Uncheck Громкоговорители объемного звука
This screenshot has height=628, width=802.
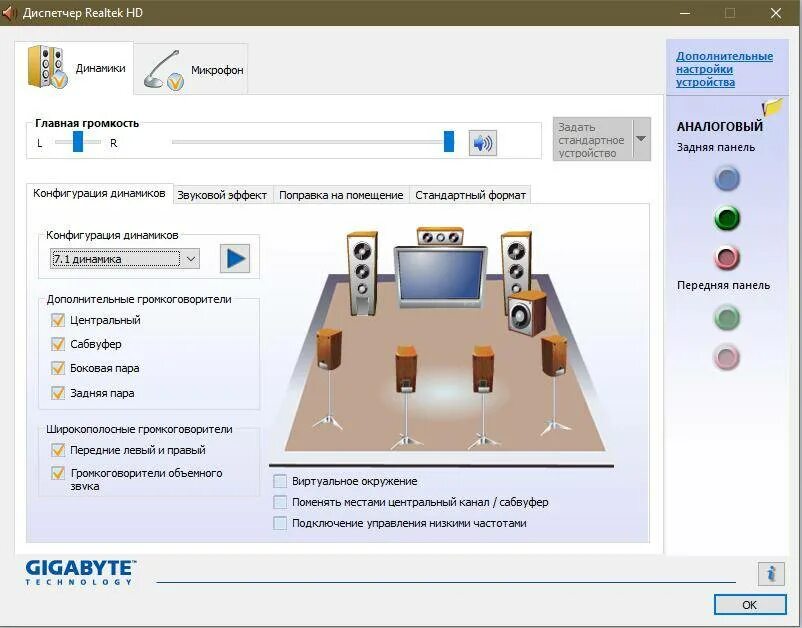pyautogui.click(x=58, y=473)
